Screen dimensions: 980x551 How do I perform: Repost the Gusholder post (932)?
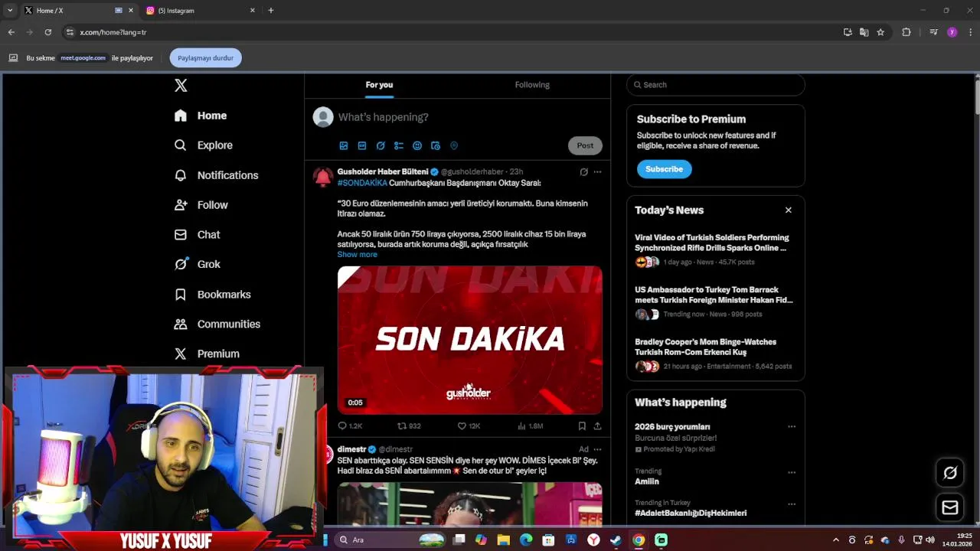[x=409, y=425]
